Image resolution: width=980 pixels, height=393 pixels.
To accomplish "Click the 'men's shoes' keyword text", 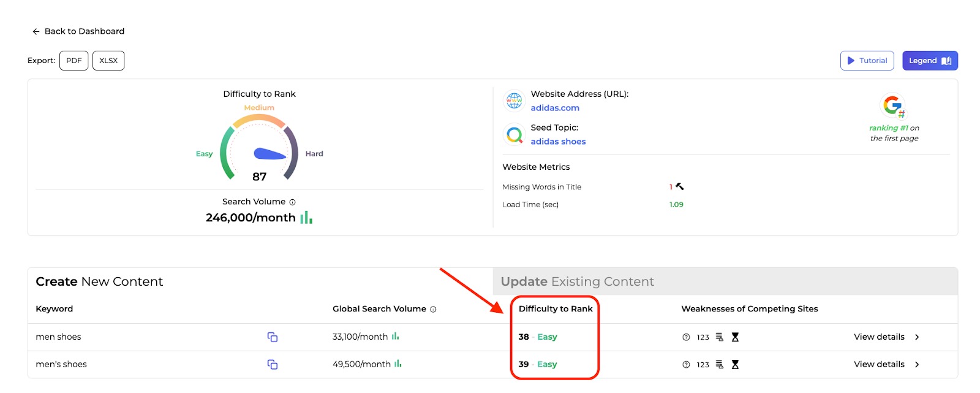I will pos(61,365).
